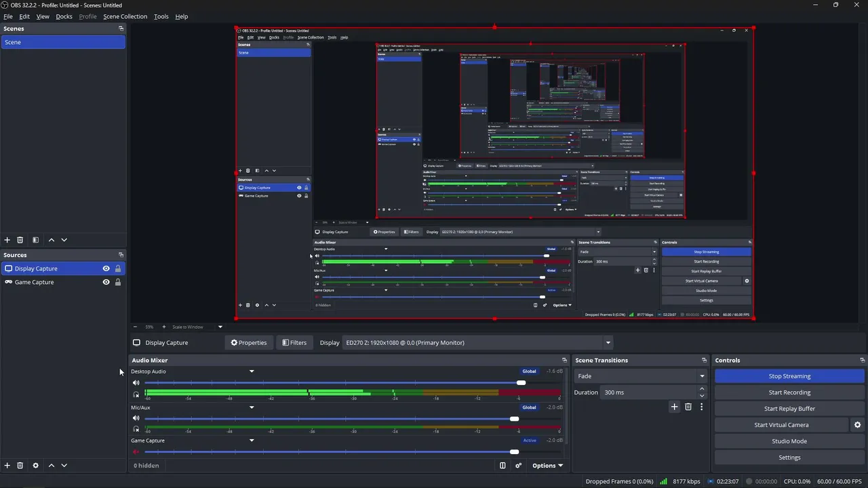Screen dimensions: 868x488
Task: Remove scene using the Scenes trash icon
Action: 20,240
